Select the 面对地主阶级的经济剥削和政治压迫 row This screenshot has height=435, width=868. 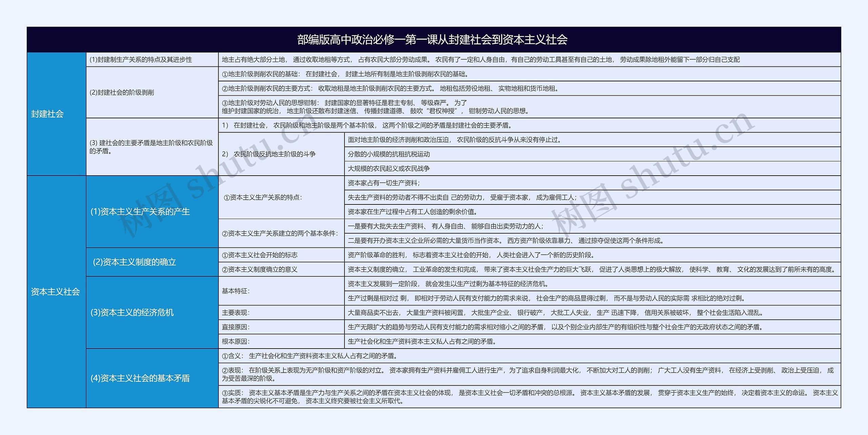tap(593, 140)
